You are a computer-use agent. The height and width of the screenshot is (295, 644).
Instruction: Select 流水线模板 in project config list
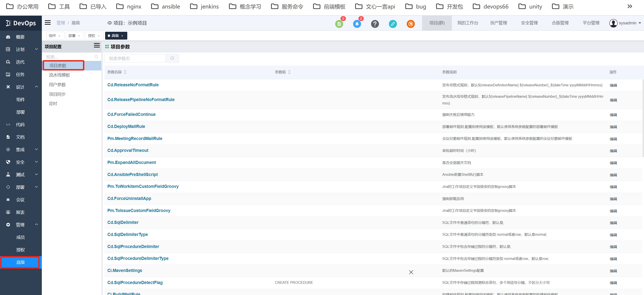coord(59,75)
